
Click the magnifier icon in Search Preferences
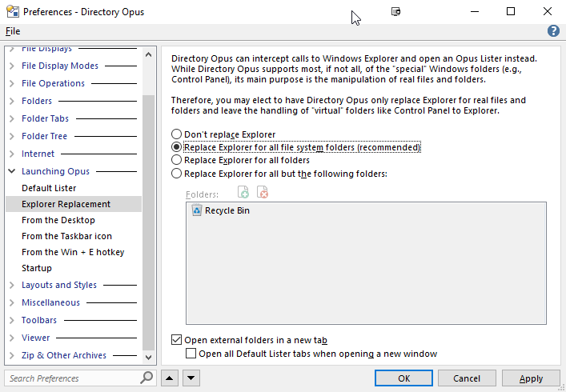click(x=147, y=378)
